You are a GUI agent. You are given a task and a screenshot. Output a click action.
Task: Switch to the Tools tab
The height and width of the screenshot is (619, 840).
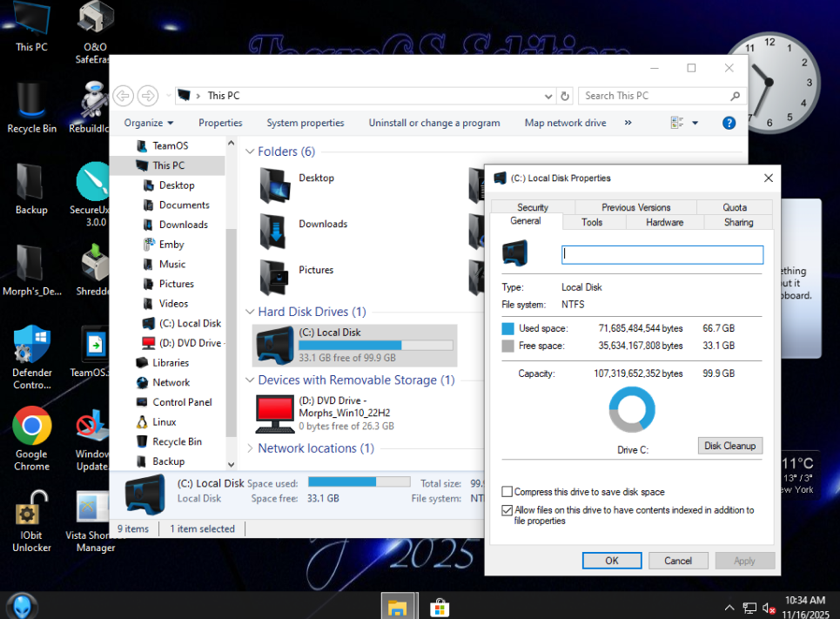(x=592, y=222)
